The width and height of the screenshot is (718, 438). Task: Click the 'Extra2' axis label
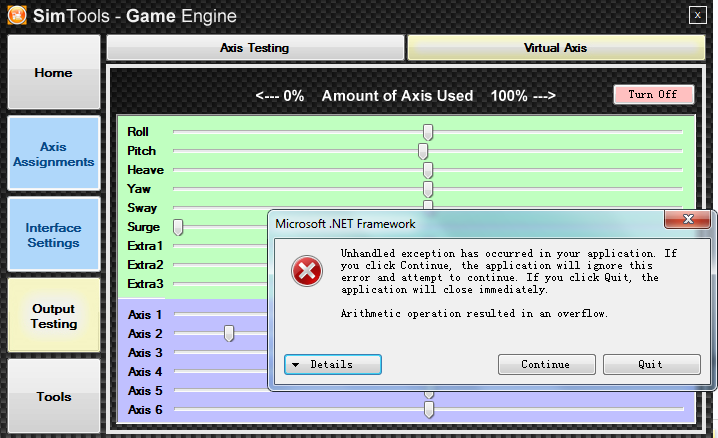[x=145, y=265]
